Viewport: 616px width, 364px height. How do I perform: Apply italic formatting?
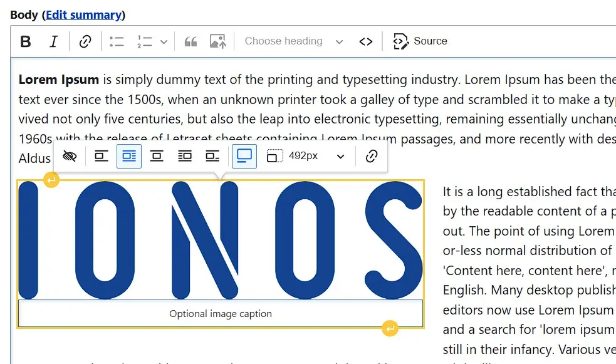(x=53, y=41)
